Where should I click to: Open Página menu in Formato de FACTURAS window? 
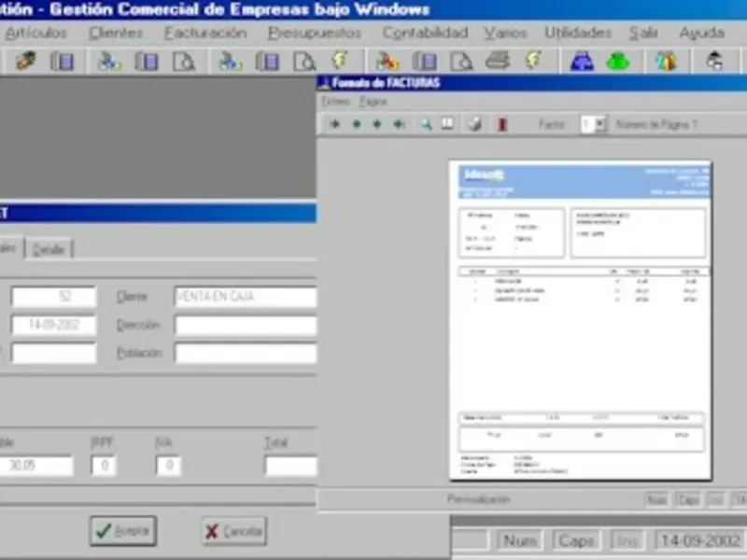(x=373, y=102)
